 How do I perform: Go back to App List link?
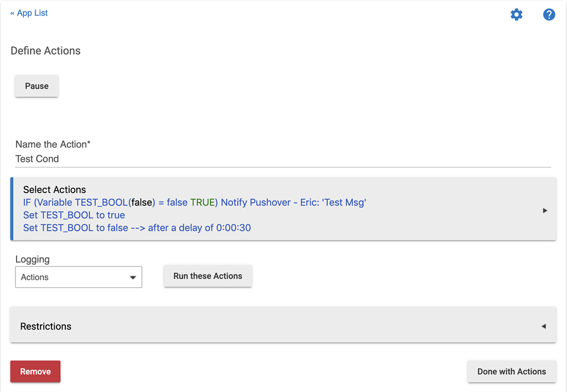coord(29,13)
